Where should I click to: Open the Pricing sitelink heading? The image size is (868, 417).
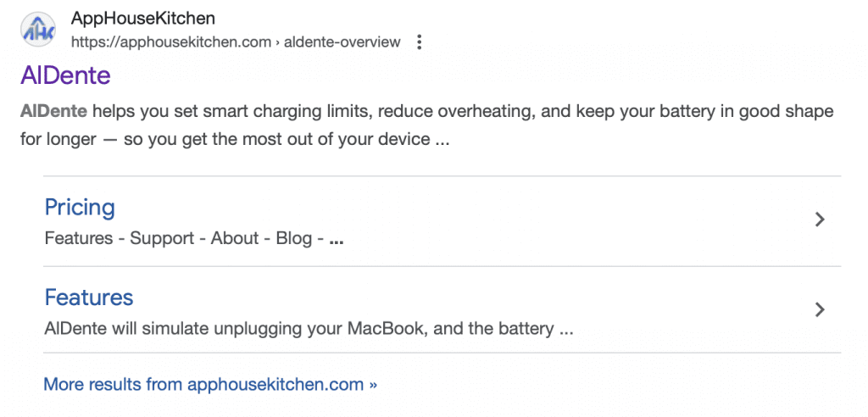(80, 207)
